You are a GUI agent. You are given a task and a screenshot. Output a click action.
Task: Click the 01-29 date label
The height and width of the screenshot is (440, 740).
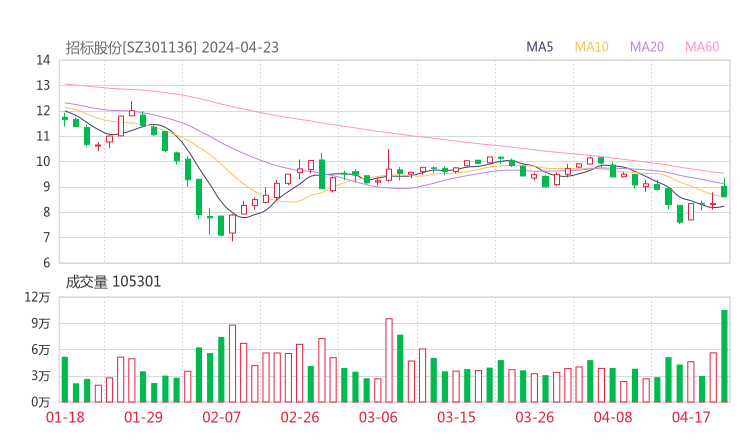click(143, 417)
